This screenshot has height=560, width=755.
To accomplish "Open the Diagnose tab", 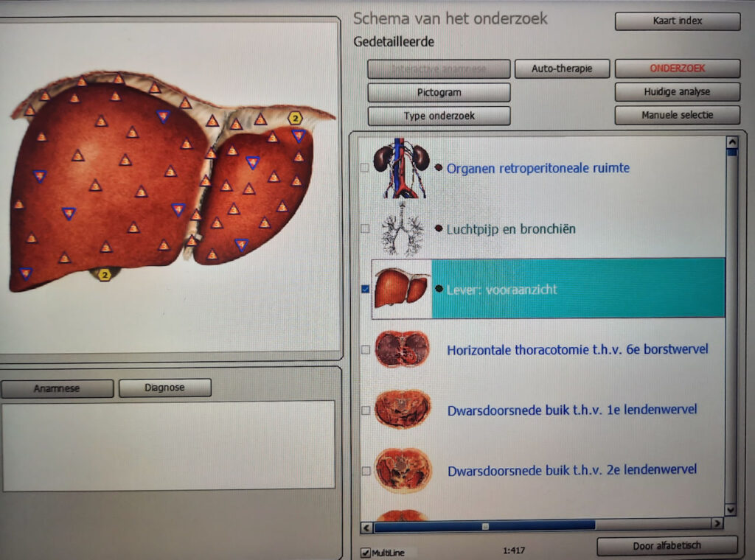I will pyautogui.click(x=164, y=388).
